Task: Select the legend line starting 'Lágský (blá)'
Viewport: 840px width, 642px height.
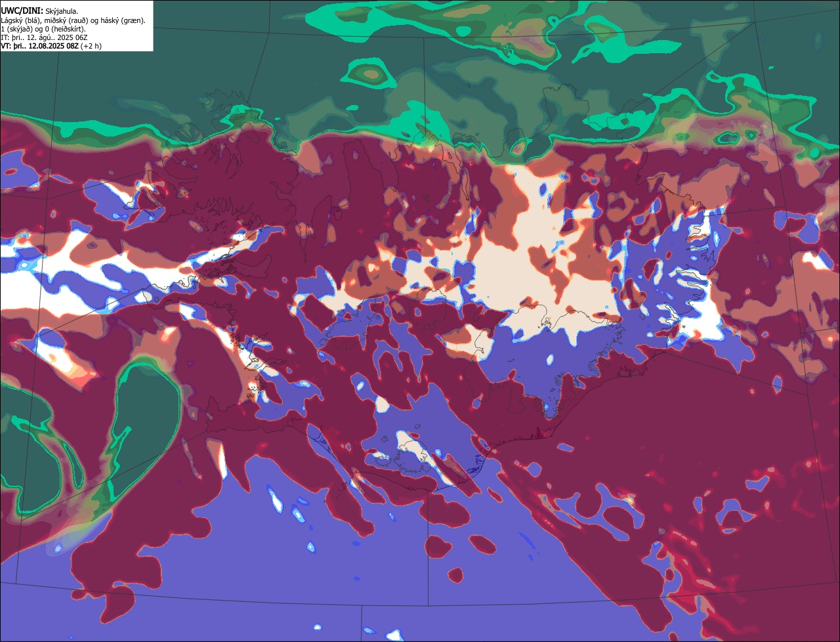Action: click(x=73, y=20)
